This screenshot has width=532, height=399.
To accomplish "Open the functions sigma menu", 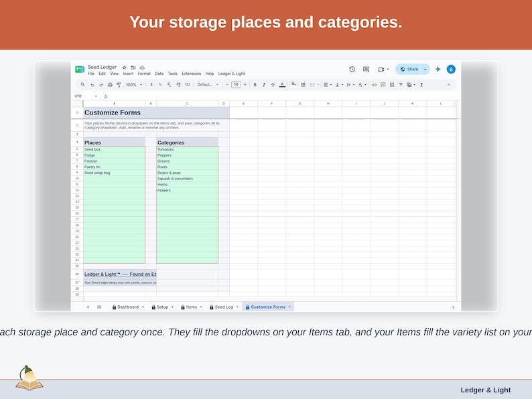I will (421, 85).
